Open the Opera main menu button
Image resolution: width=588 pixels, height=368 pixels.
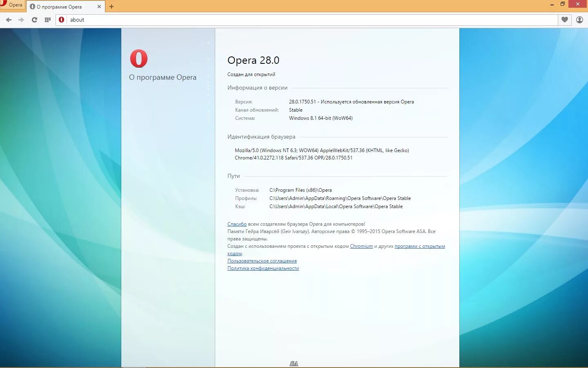pos(12,5)
